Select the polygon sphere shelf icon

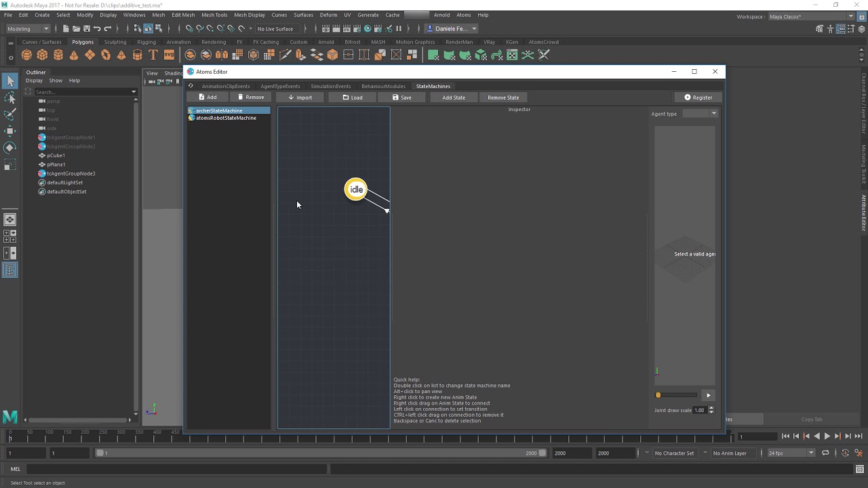pos(26,55)
